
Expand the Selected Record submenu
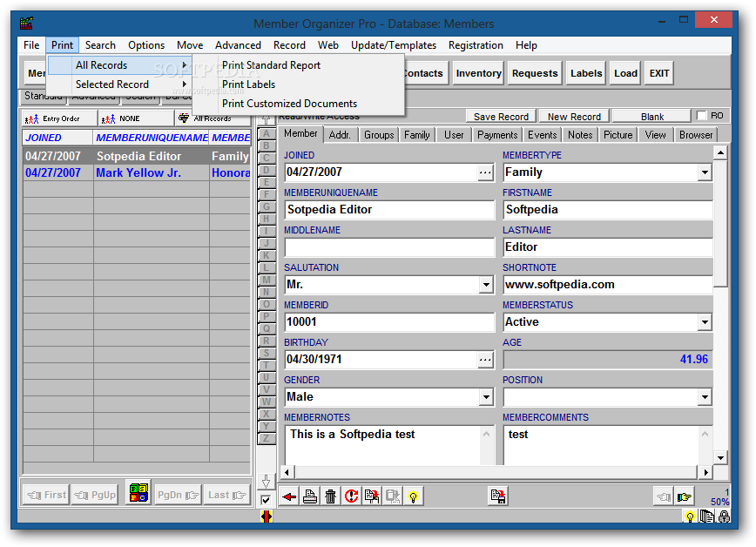click(119, 84)
